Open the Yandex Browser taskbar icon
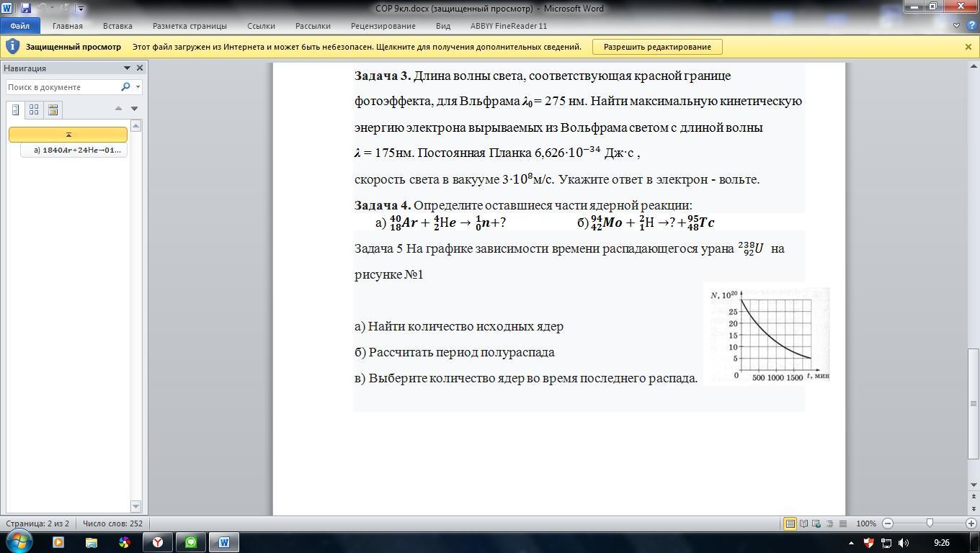The width and height of the screenshot is (980, 553). click(x=157, y=542)
